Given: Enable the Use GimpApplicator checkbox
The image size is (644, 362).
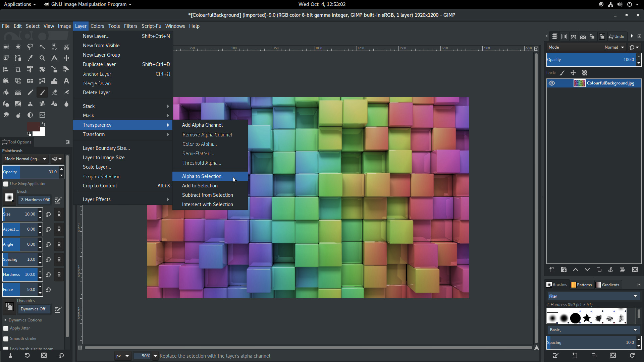Looking at the screenshot, I should pos(6,184).
